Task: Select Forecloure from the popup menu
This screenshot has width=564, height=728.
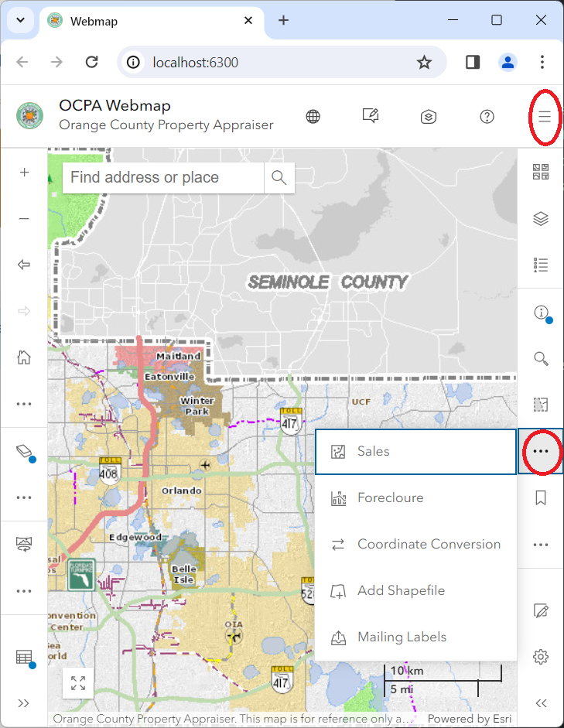Action: [416, 498]
